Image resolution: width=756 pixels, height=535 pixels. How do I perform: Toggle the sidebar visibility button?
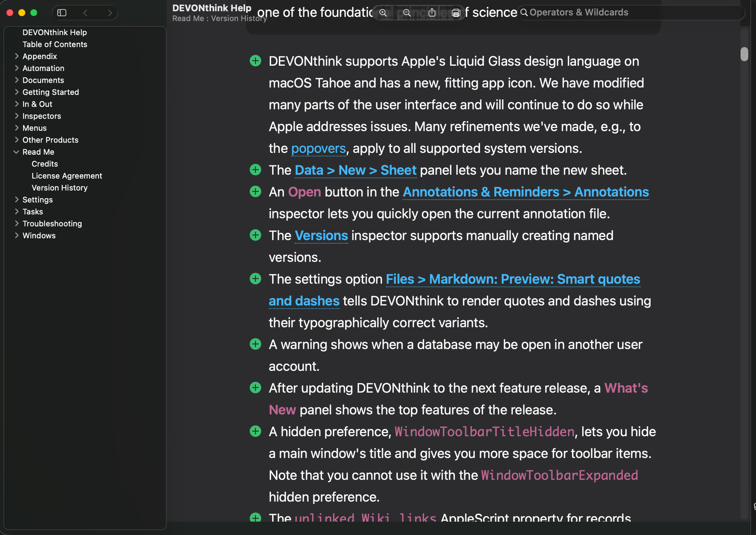[x=62, y=13]
